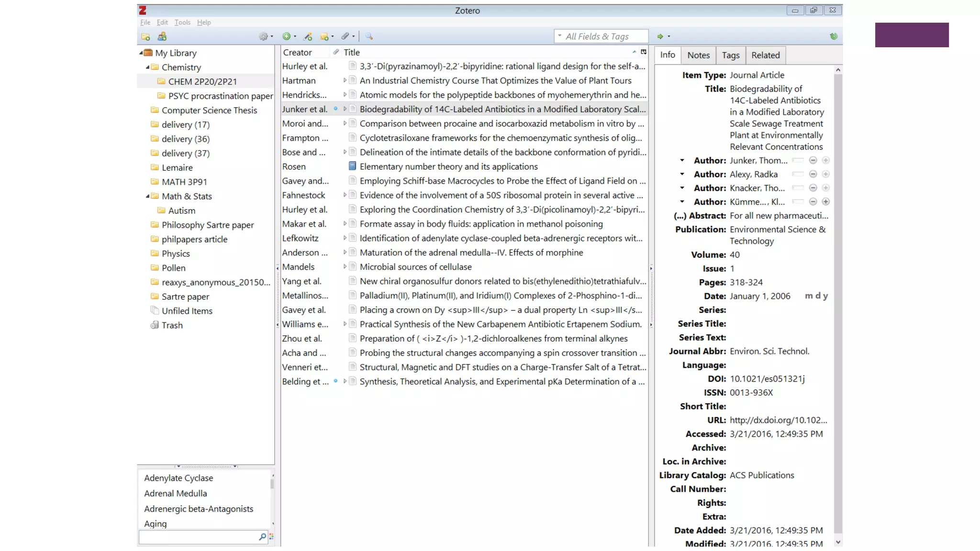Open search mode dropdown in search field
This screenshot has height=551, width=980.
[x=559, y=36]
